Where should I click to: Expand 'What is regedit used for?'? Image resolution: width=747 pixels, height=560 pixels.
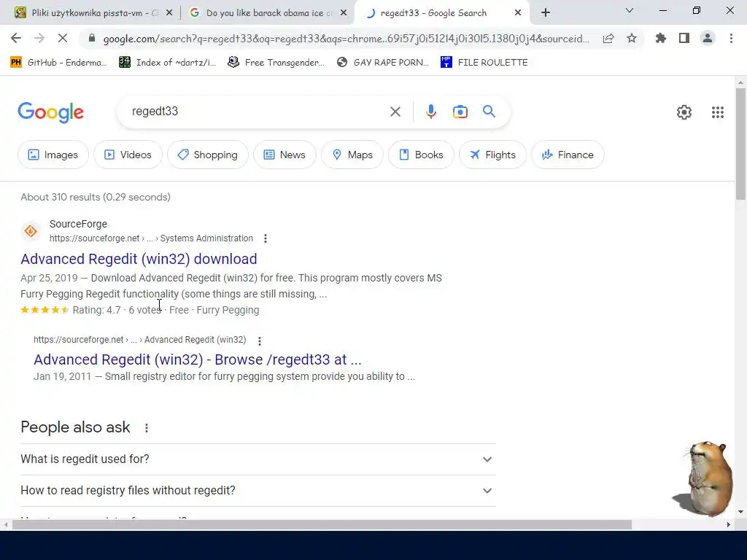pyautogui.click(x=258, y=459)
